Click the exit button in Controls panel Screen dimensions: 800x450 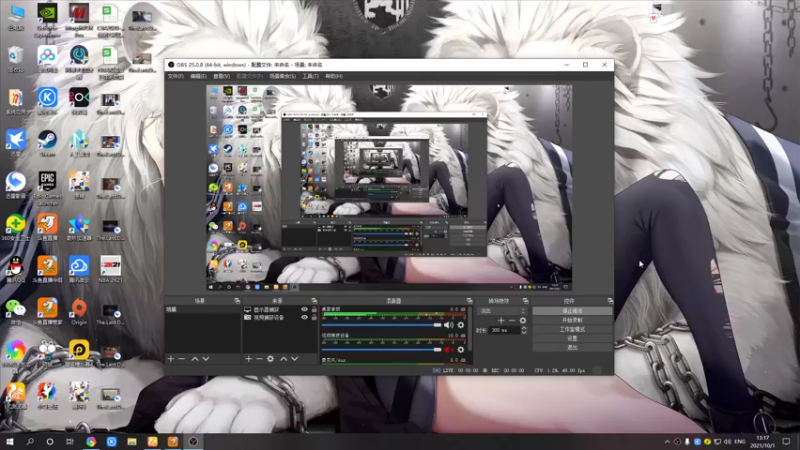(x=572, y=347)
